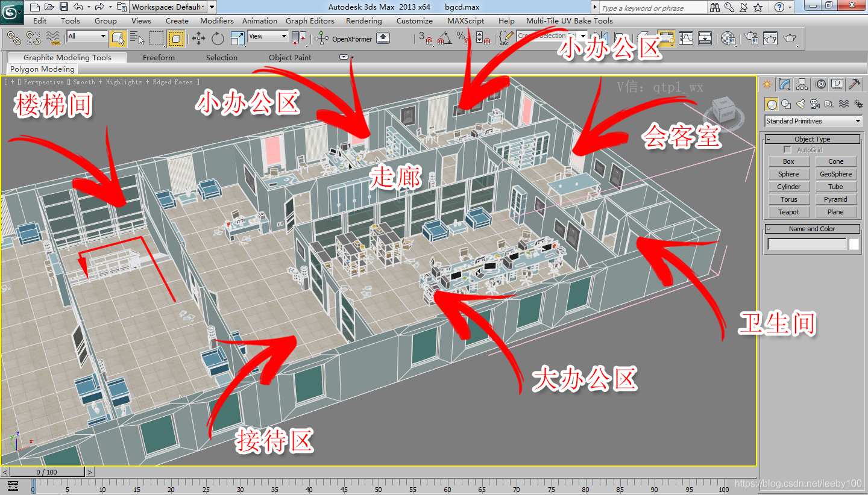Open the Graph Editors menu
This screenshot has width=868, height=495.
[x=310, y=20]
